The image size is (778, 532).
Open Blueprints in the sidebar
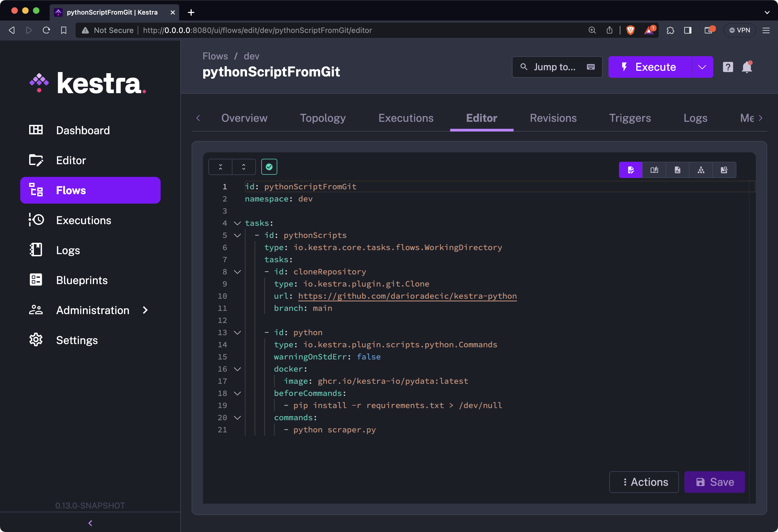click(82, 280)
